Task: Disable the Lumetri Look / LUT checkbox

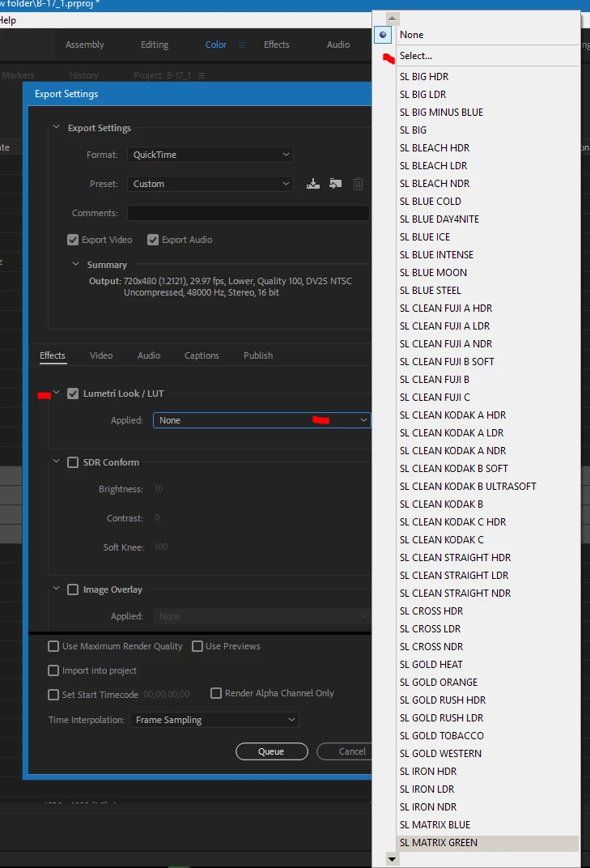Action: click(x=73, y=394)
